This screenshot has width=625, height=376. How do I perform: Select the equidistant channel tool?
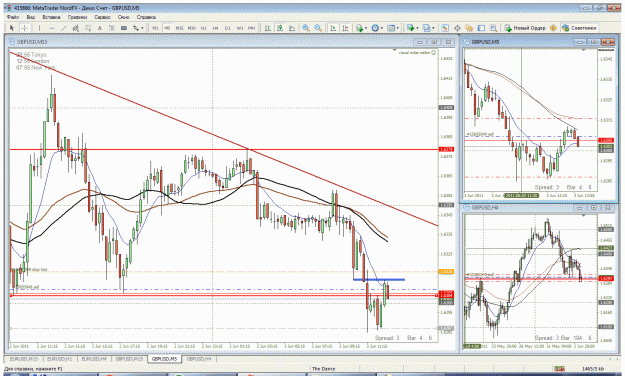[76, 28]
